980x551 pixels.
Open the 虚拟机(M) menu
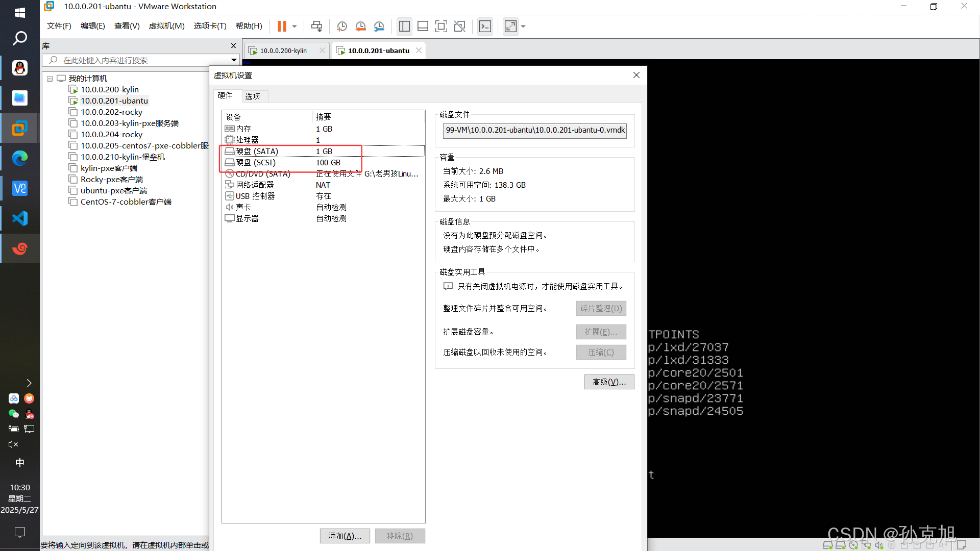[166, 26]
